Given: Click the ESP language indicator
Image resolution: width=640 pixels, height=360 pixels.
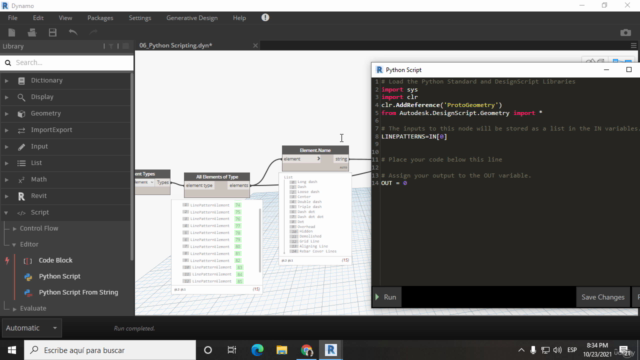Looking at the screenshot, I should [572, 350].
